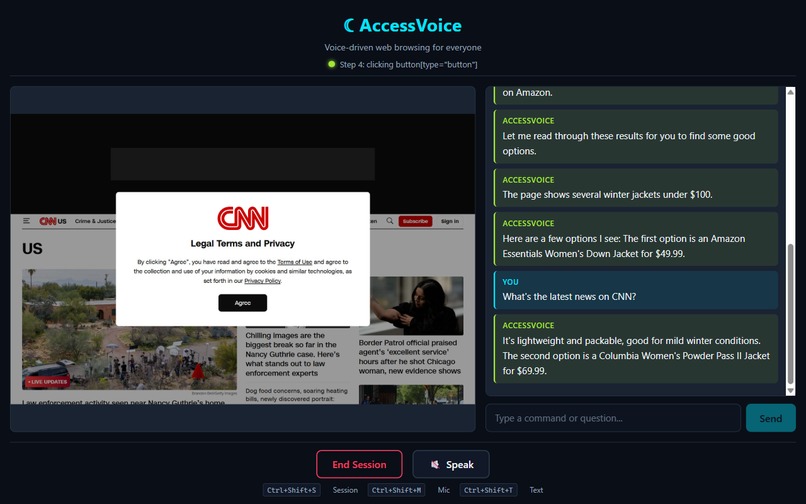This screenshot has width=806, height=504.
Task: Click the message 'What's the latest news on CNN?'
Action: tap(636, 290)
